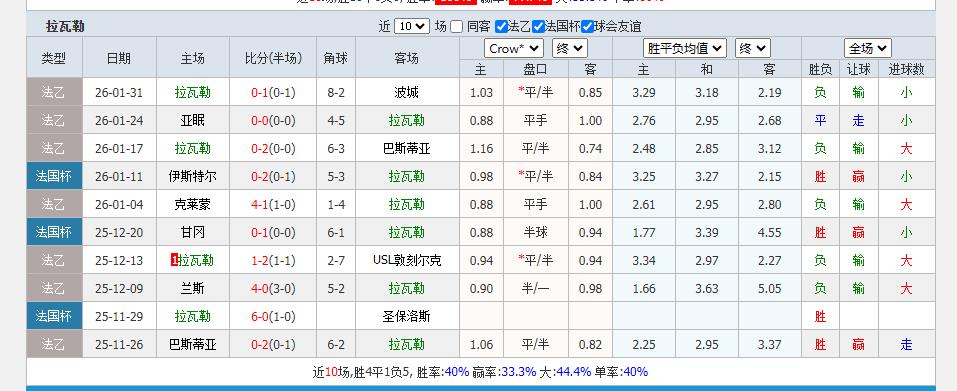Click the red card badge beside 拉瓦勒
Viewport: 957px width, 391px height.
[174, 260]
